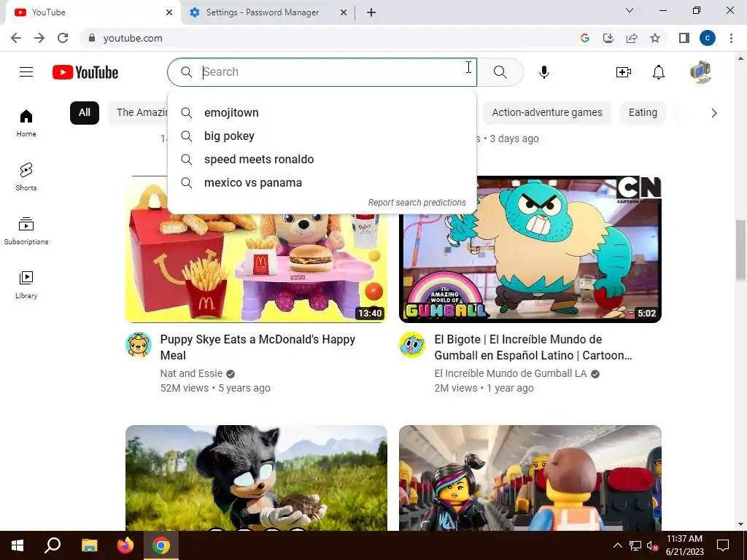Show hidden system tray icons

(617, 545)
